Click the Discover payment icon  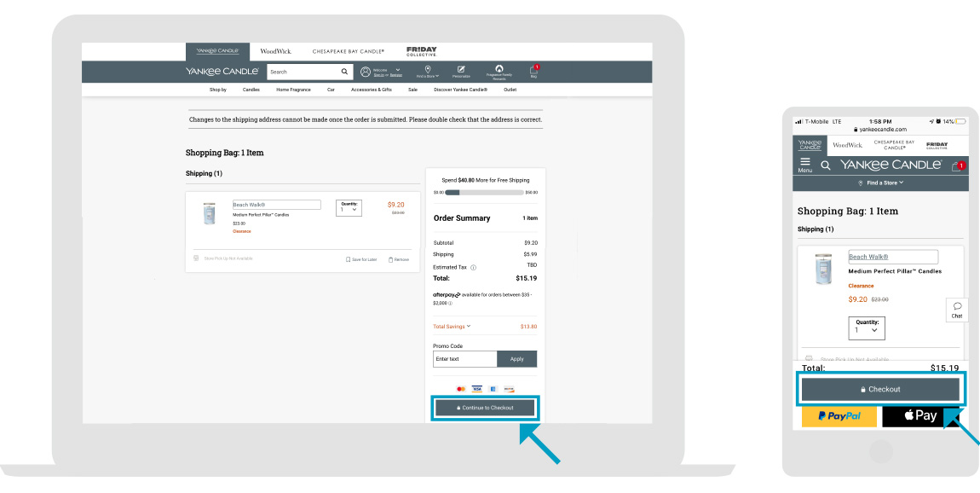point(509,389)
